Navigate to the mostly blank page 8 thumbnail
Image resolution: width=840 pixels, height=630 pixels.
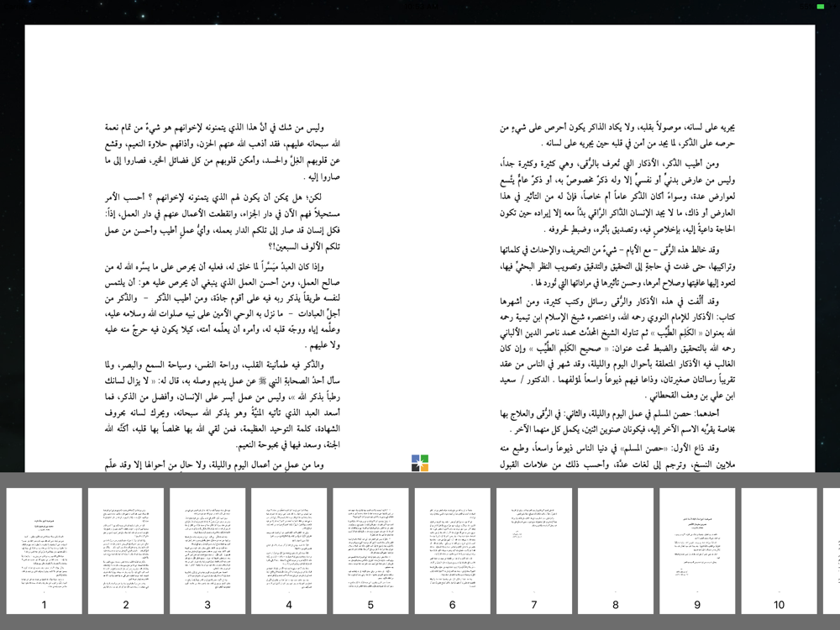[x=616, y=551]
